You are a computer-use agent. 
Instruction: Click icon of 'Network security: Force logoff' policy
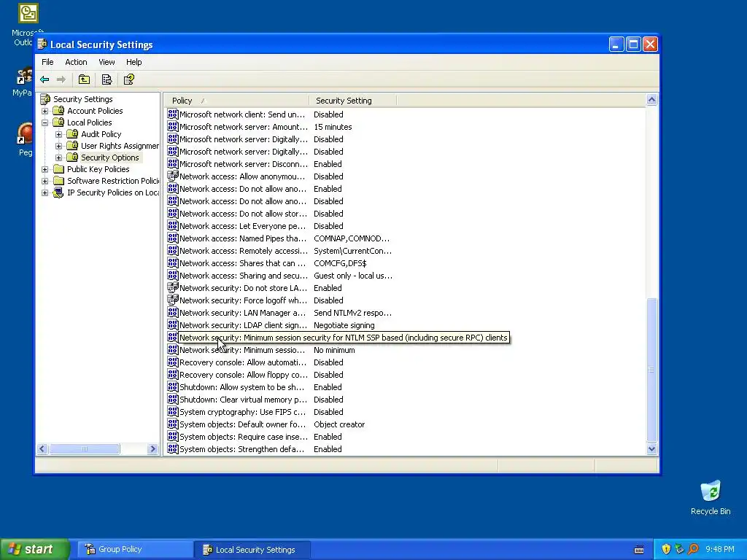coord(173,300)
